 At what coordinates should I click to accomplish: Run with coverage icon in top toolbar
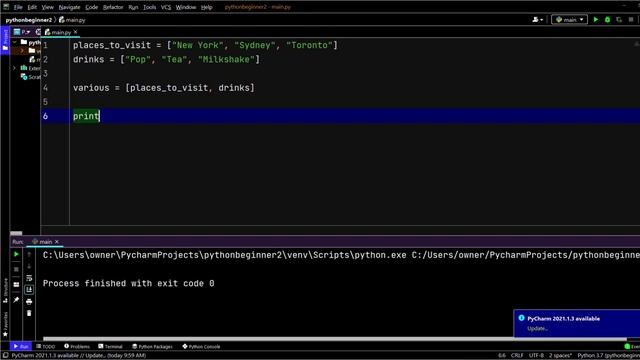pos(619,20)
